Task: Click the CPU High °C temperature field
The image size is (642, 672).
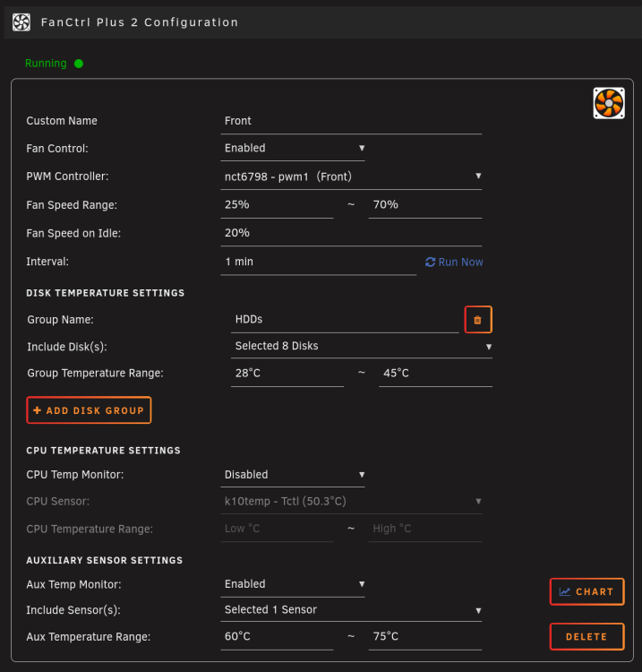Action: pyautogui.click(x=424, y=529)
